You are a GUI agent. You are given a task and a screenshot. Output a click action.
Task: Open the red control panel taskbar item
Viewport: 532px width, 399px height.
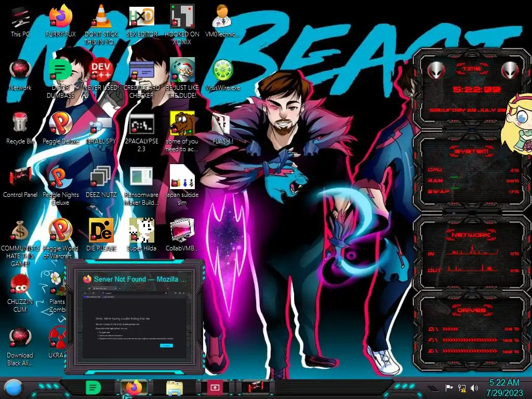(255, 388)
